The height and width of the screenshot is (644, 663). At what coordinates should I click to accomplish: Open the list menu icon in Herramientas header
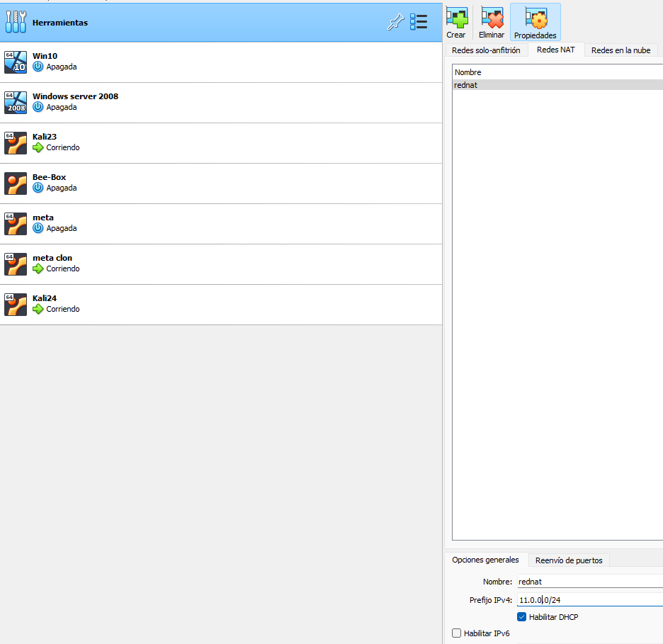[x=419, y=22]
